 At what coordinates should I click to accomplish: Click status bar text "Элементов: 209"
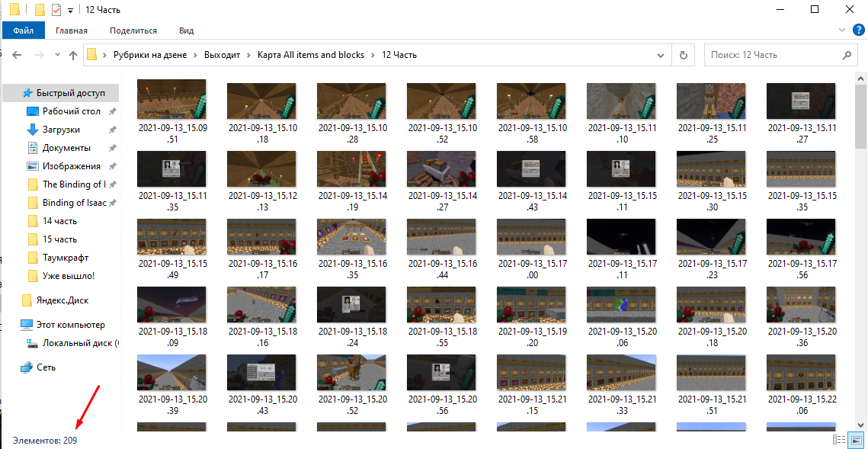tap(45, 440)
